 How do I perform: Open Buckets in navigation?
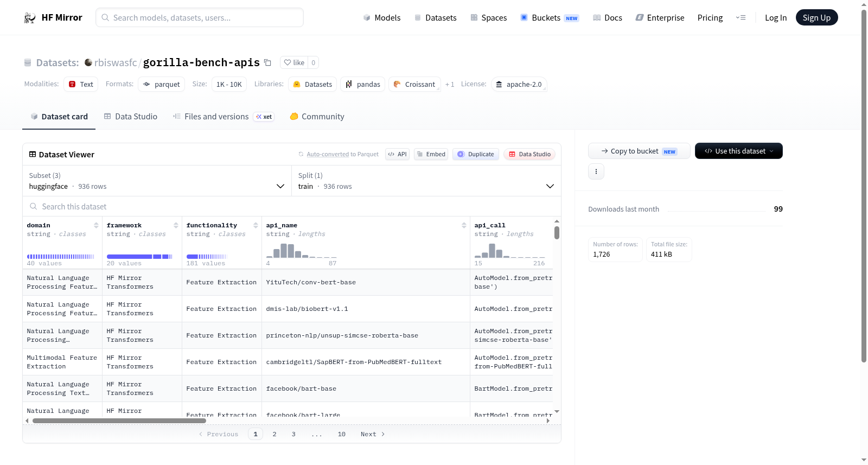point(550,18)
